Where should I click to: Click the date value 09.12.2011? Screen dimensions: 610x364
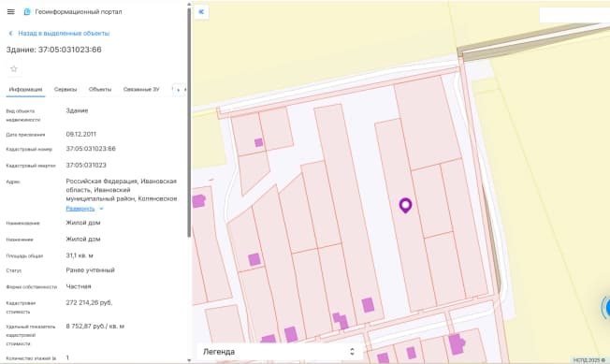click(80, 134)
